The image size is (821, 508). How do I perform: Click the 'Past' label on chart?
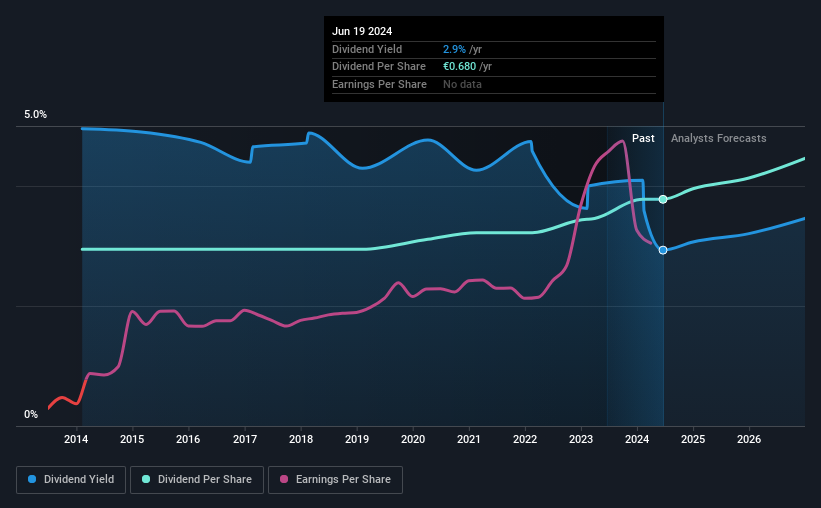pos(643,138)
